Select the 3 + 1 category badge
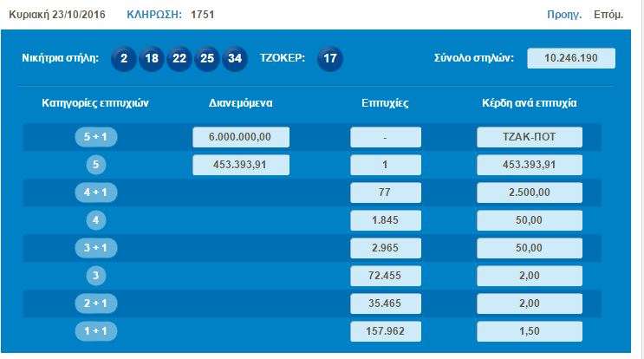This screenshot has width=644, height=359. click(96, 248)
